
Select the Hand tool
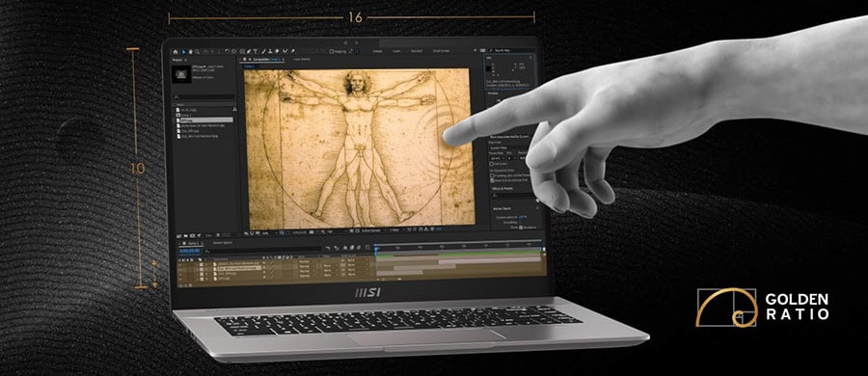(x=190, y=52)
